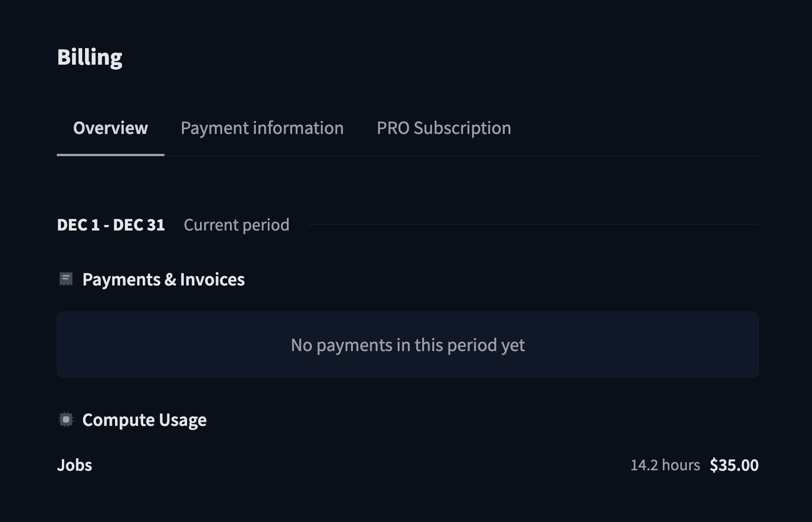Click the word Payments in section heading
Screen dimensions: 812x522
point(121,279)
